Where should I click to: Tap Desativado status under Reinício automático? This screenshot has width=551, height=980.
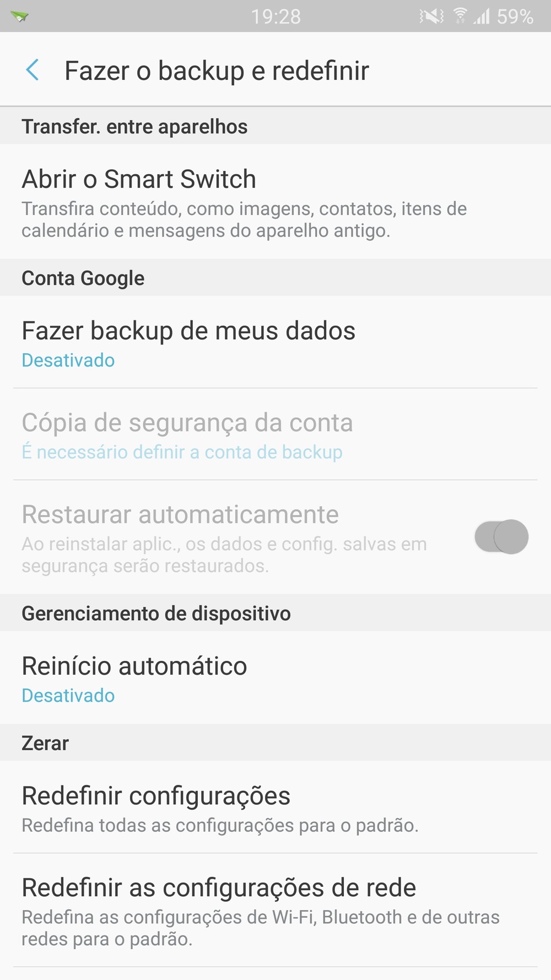point(68,696)
